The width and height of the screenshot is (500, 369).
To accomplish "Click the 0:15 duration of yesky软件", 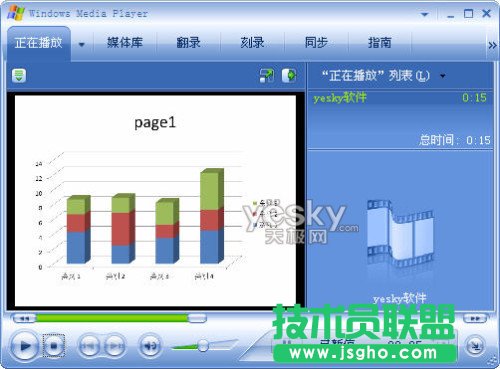I will (474, 98).
